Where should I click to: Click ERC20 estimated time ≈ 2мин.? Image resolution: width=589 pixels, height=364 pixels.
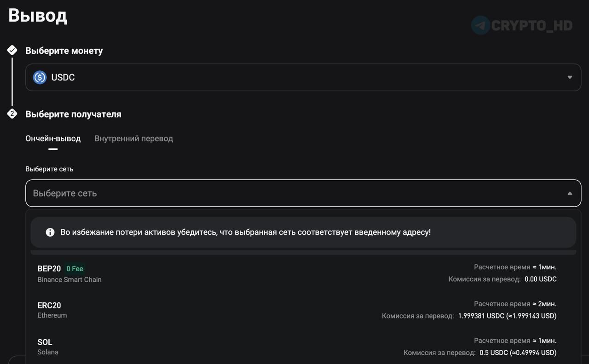point(544,304)
